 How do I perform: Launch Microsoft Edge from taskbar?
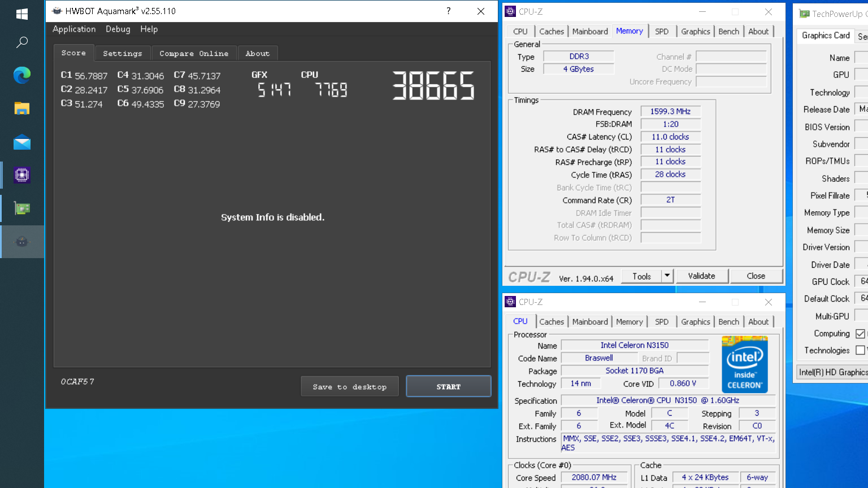22,75
